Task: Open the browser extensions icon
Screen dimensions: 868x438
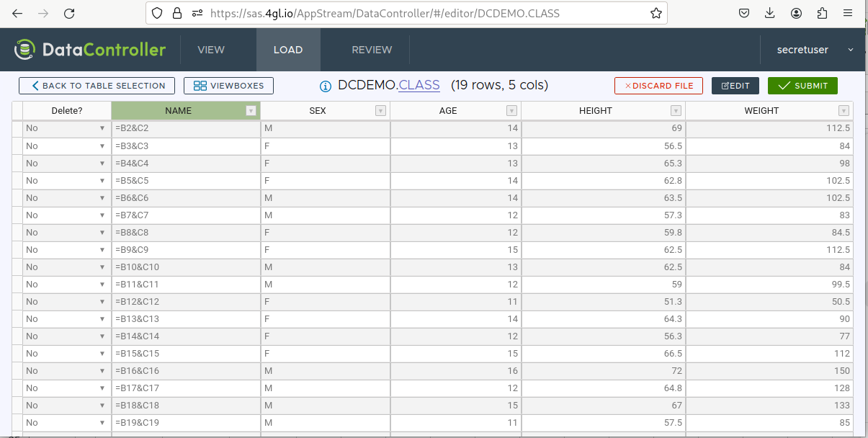Action: pos(822,14)
